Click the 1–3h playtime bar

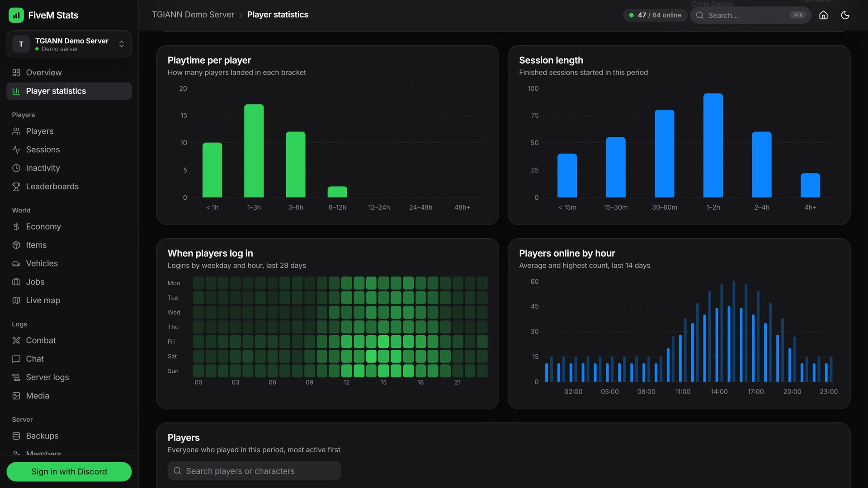[x=254, y=151]
